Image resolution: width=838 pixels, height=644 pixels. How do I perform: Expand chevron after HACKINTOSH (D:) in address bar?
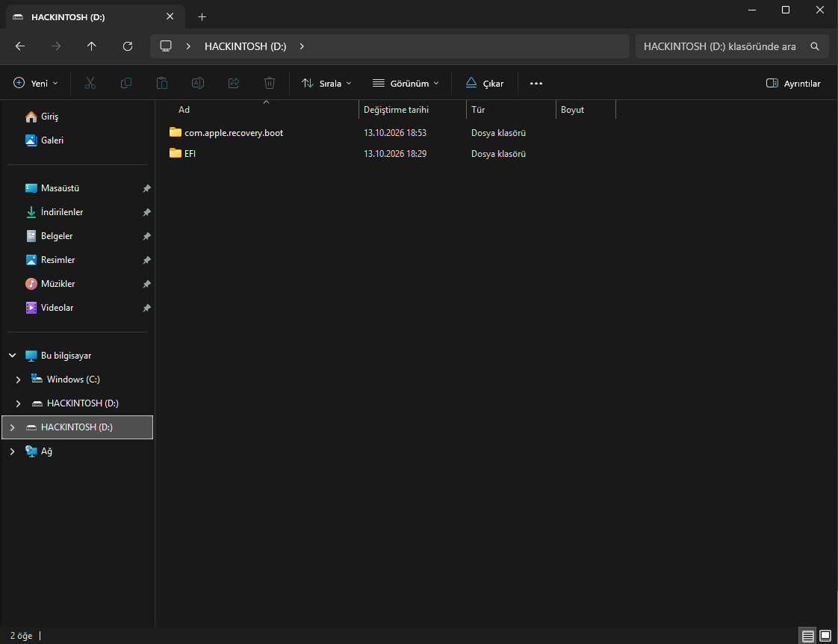[302, 46]
